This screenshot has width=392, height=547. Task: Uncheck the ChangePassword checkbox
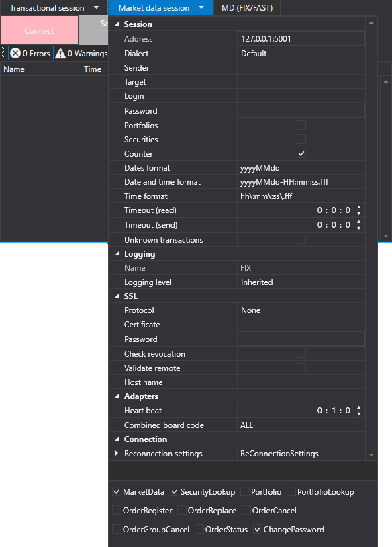coord(258,530)
